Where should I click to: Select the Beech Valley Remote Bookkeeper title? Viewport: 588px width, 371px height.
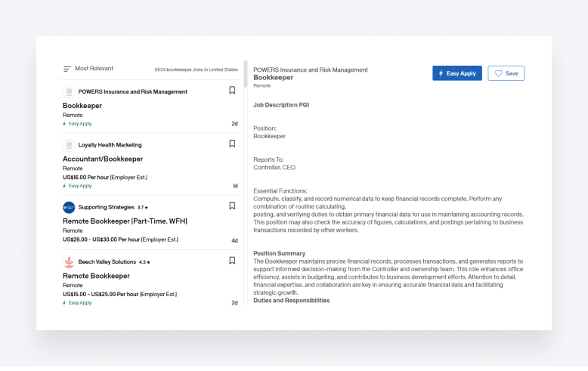pos(96,276)
